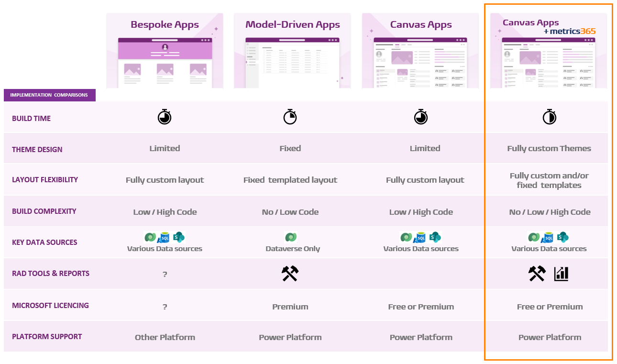This screenshot has width=617, height=364.
Task: Click the 'No / Low / High Code' cell
Action: (x=550, y=212)
